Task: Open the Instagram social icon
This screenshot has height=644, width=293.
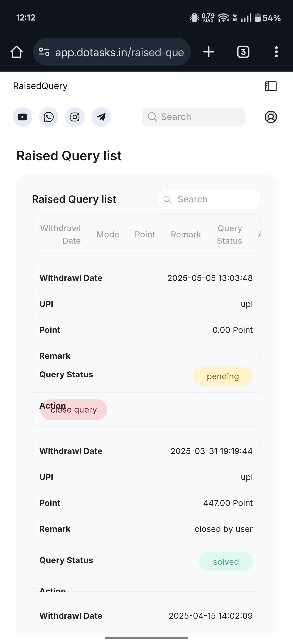Action: point(75,117)
